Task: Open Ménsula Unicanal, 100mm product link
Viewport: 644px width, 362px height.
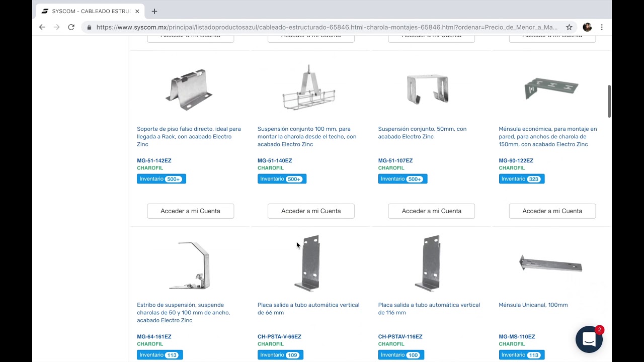Action: coord(533,305)
